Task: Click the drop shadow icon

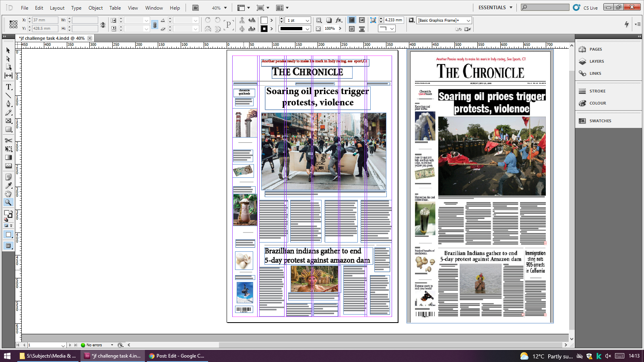Action: tap(329, 20)
